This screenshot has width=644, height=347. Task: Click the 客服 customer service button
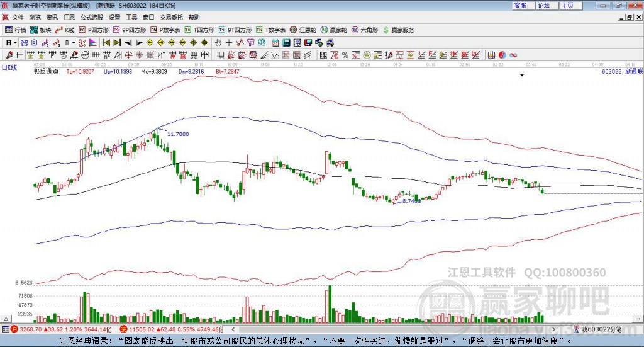pyautogui.click(x=523, y=5)
